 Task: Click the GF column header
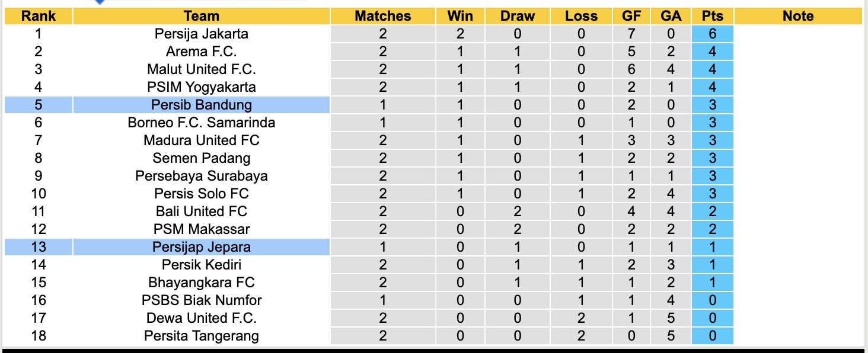click(x=631, y=16)
